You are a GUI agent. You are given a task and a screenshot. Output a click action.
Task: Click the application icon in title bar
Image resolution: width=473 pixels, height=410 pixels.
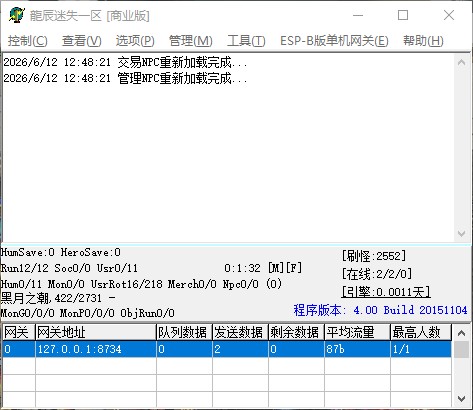tap(17, 15)
